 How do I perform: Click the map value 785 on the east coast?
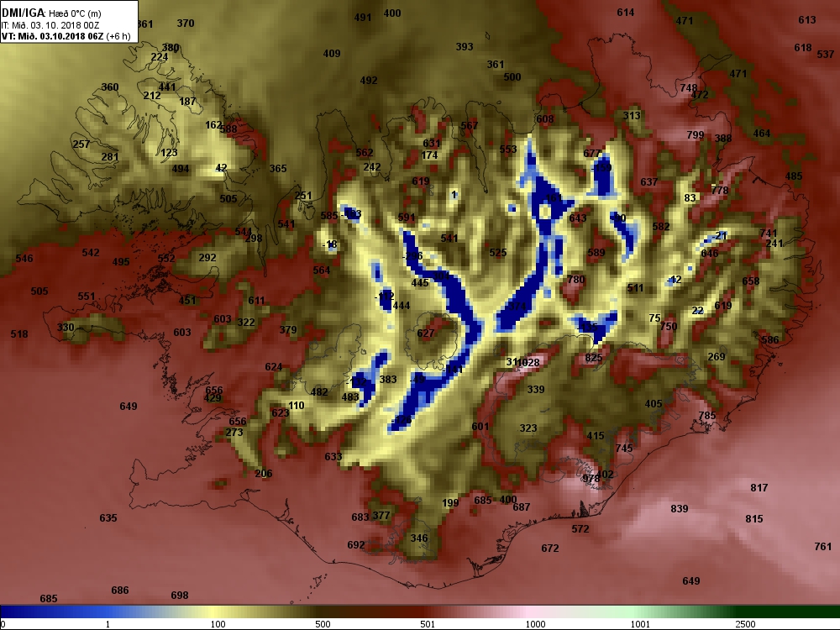pos(707,415)
